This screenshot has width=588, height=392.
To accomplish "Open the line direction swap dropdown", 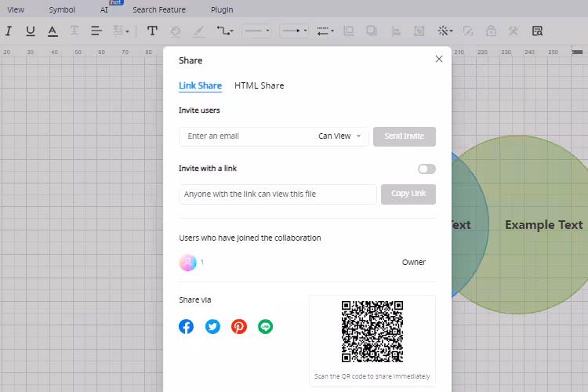I will (x=325, y=31).
